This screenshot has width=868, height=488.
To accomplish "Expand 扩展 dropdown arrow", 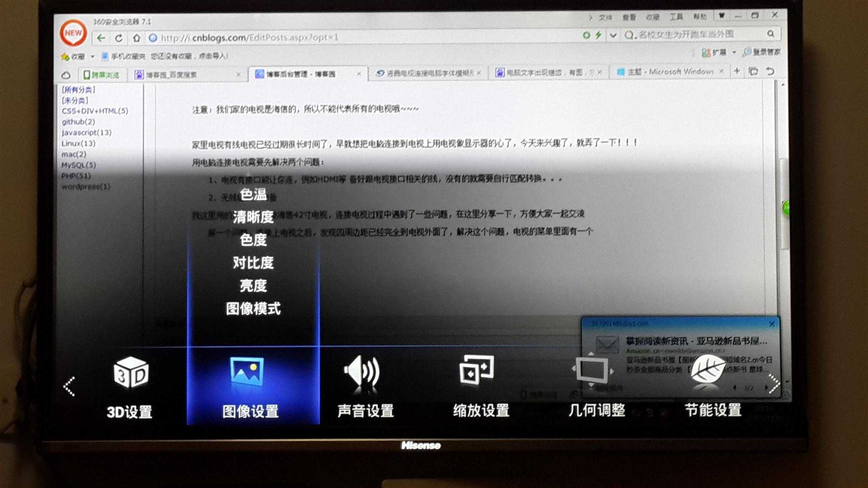I will point(734,52).
